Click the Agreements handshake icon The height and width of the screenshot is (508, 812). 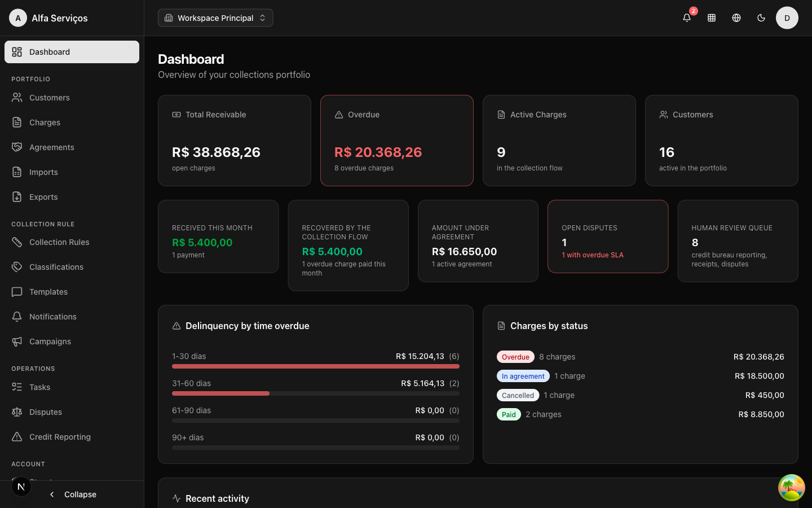17,147
